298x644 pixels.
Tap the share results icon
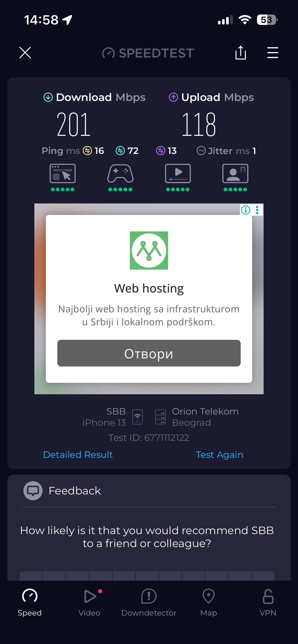tap(240, 53)
